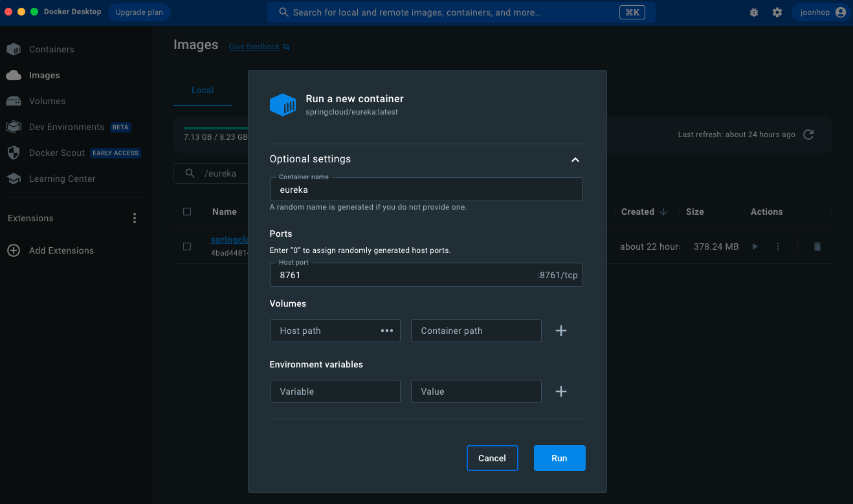
Task: Switch to the Local tab
Action: [x=203, y=90]
